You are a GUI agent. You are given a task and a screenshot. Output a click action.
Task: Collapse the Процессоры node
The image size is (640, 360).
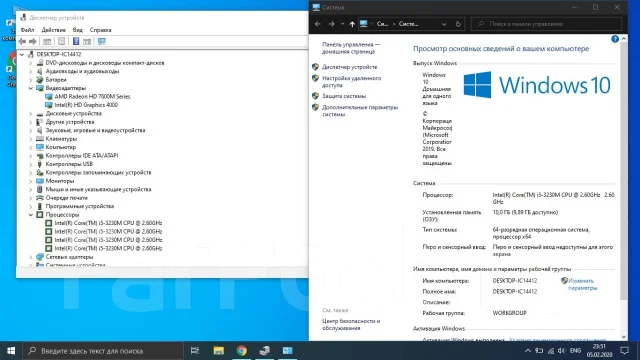[x=31, y=215]
